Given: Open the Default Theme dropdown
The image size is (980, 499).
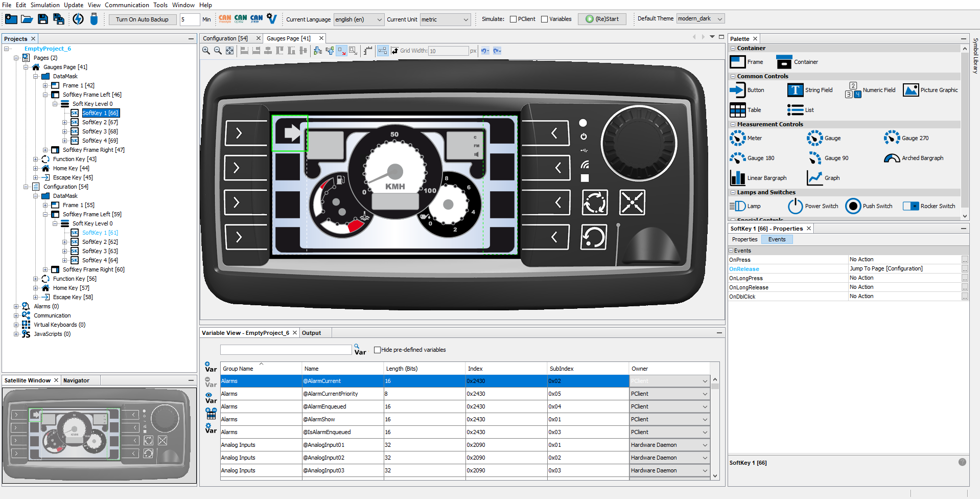Looking at the screenshot, I should tap(700, 19).
